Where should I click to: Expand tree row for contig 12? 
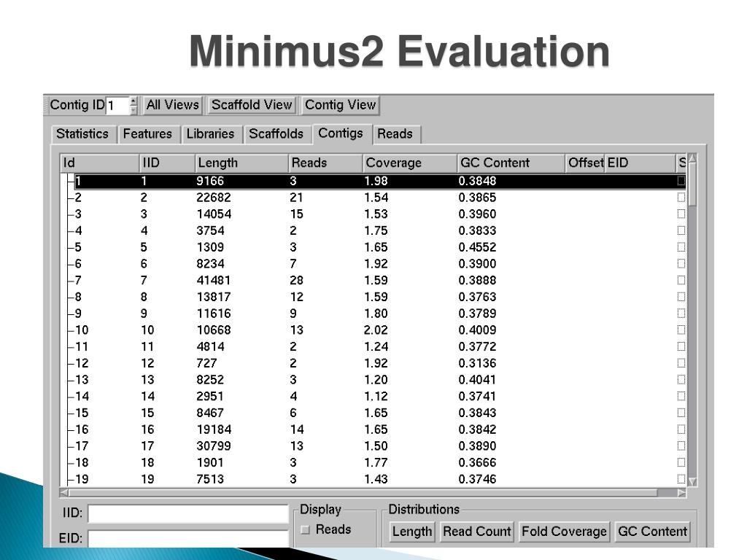coord(70,363)
